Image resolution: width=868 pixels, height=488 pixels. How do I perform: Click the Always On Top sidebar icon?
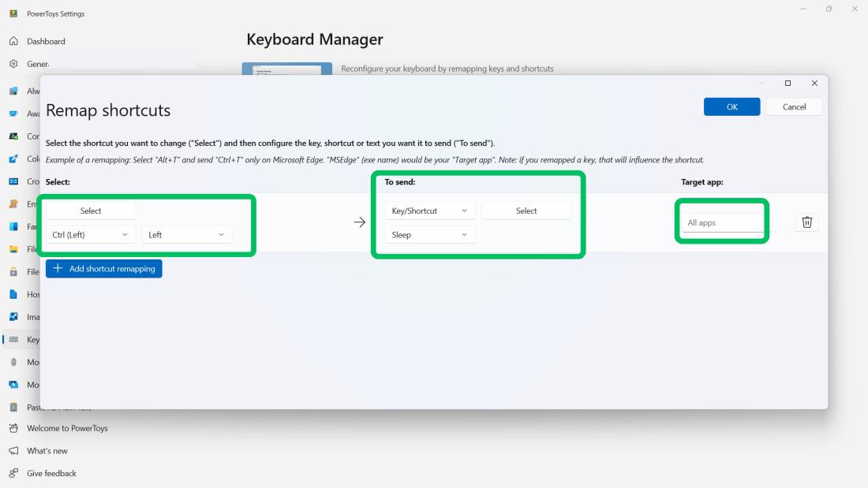[x=13, y=91]
